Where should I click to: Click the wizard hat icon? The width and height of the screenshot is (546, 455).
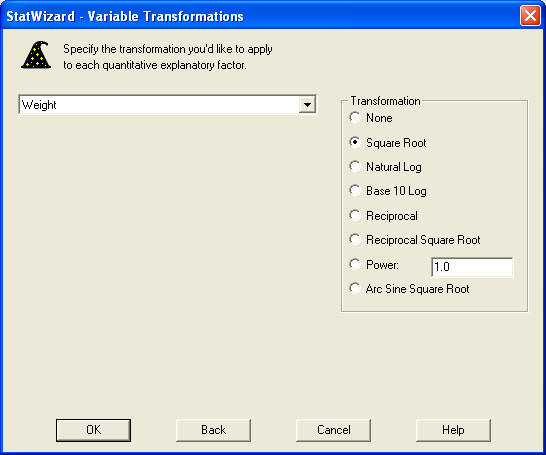point(36,55)
